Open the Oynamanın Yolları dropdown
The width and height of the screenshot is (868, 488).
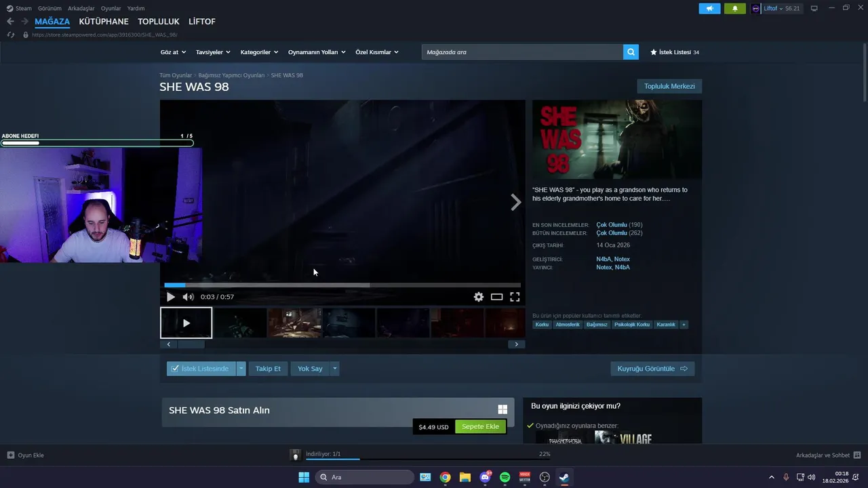click(x=317, y=52)
